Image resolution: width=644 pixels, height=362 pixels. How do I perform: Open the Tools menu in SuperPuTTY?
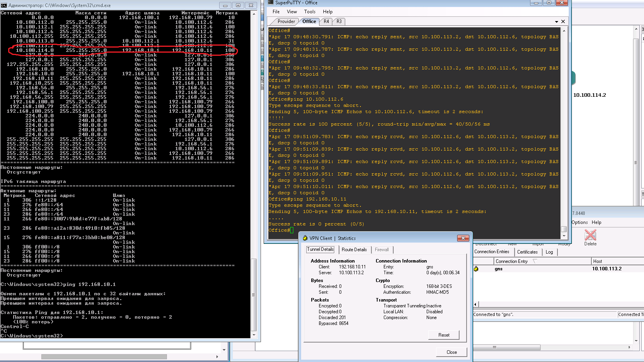click(310, 12)
